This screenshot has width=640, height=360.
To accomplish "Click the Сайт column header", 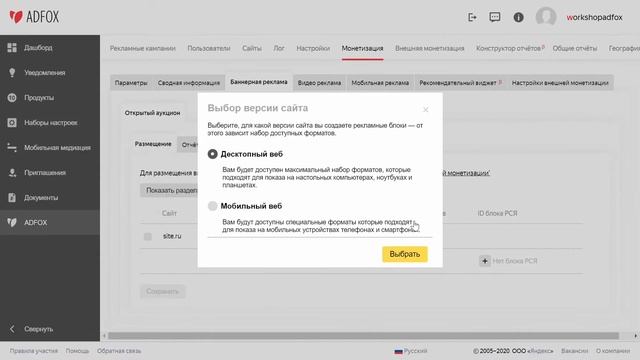I will (169, 213).
